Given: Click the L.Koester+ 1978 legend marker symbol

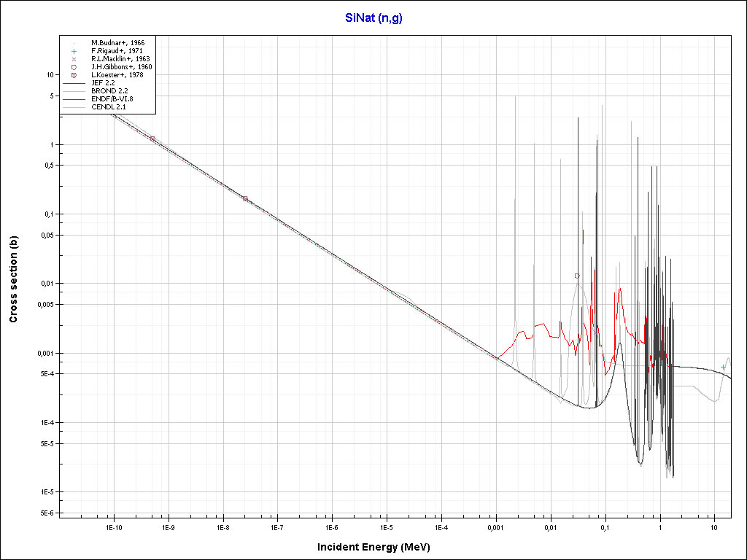Looking at the screenshot, I should 74,75.
